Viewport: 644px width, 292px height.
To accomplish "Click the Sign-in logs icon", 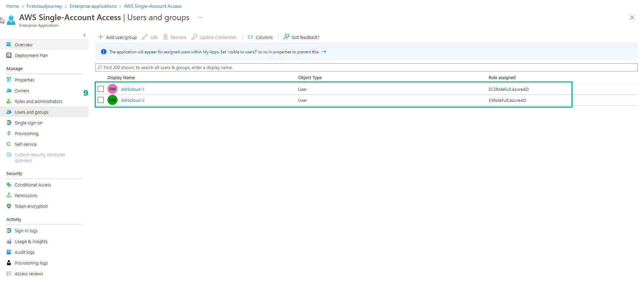I will pos(9,231).
